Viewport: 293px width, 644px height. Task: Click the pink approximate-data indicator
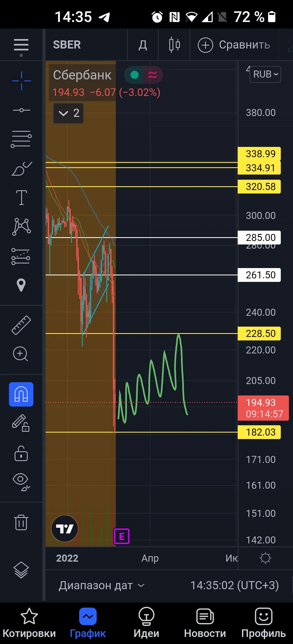pyautogui.click(x=152, y=75)
